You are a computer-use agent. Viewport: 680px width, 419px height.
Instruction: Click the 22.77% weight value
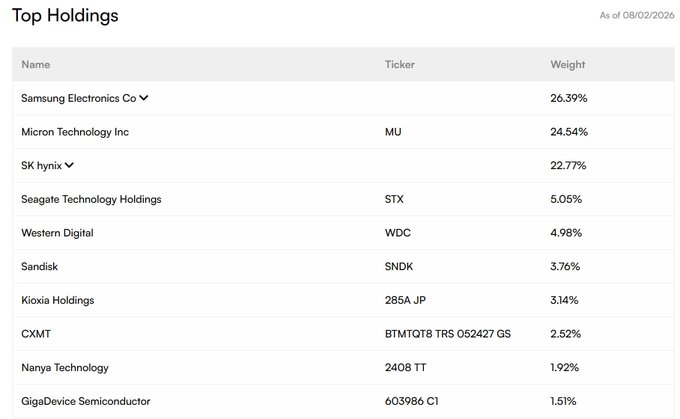(568, 166)
